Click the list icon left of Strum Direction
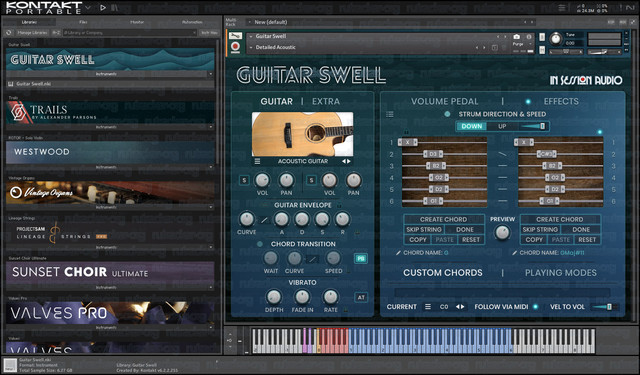 coord(390,114)
